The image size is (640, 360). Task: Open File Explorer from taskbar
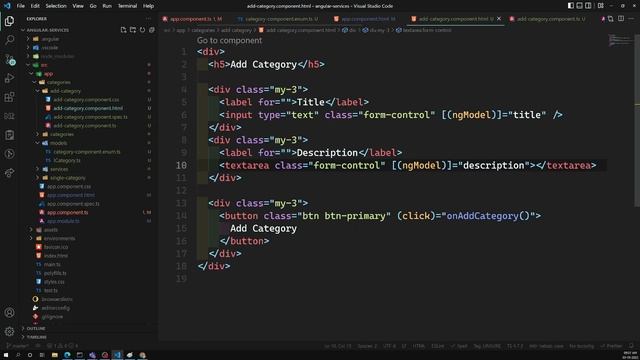(x=54, y=355)
